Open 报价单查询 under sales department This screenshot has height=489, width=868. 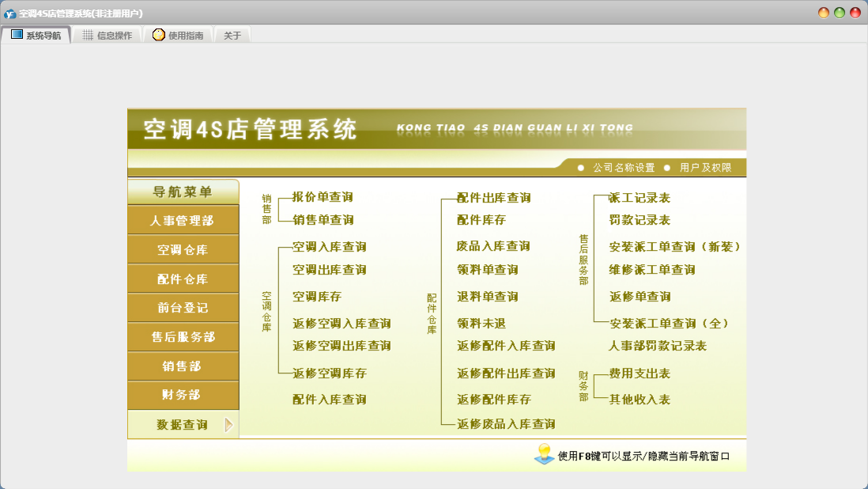pos(323,197)
